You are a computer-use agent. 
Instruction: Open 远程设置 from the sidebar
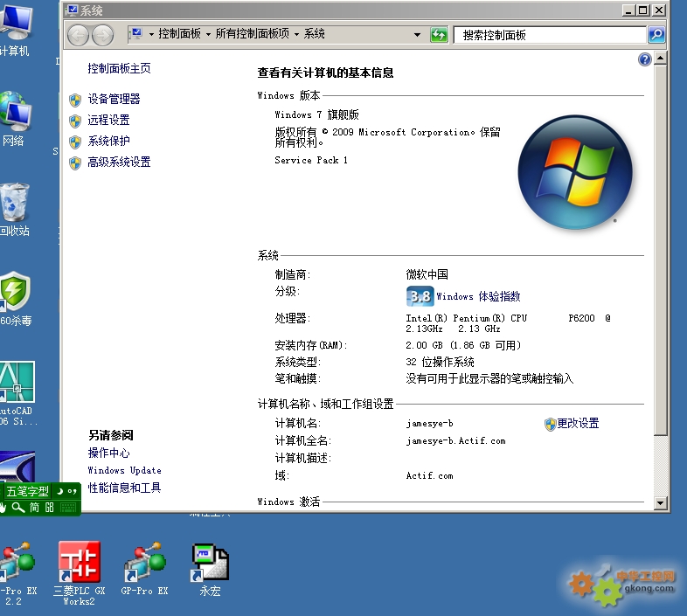pos(108,120)
